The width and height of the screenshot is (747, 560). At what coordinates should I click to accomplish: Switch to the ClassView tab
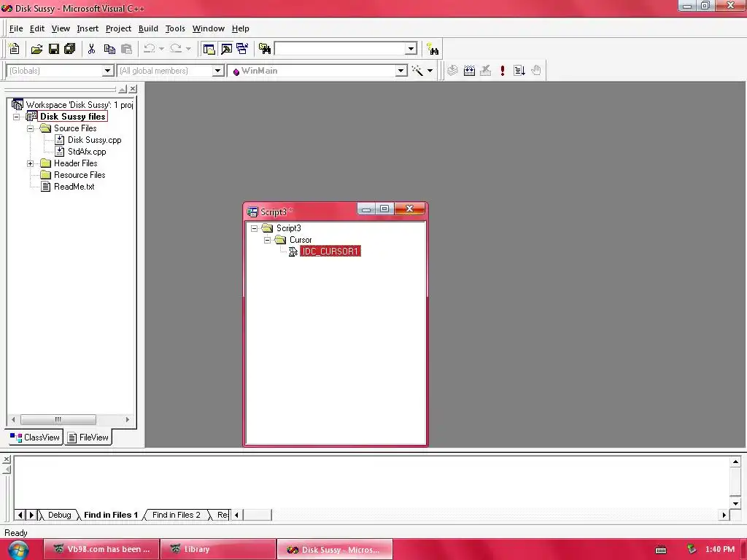35,437
